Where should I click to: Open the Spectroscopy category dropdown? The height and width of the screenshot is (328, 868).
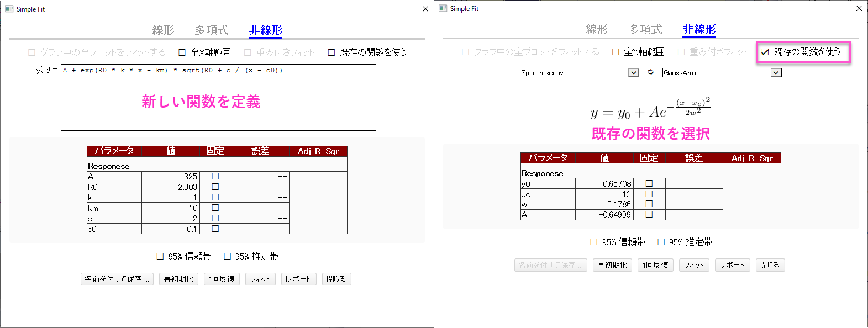tap(579, 72)
